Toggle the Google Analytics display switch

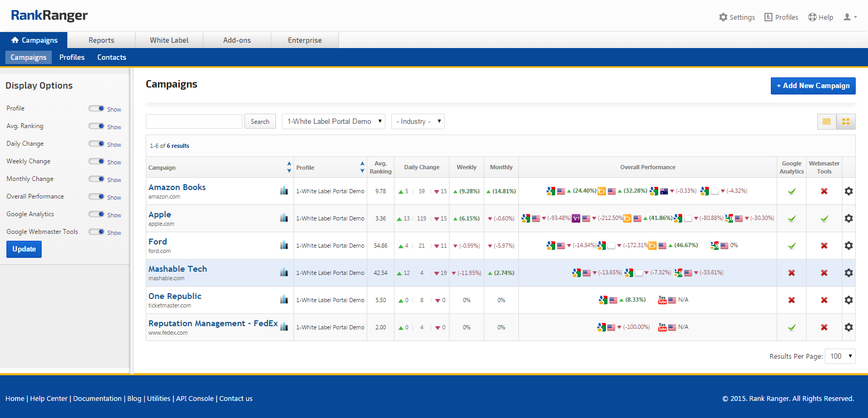click(97, 214)
